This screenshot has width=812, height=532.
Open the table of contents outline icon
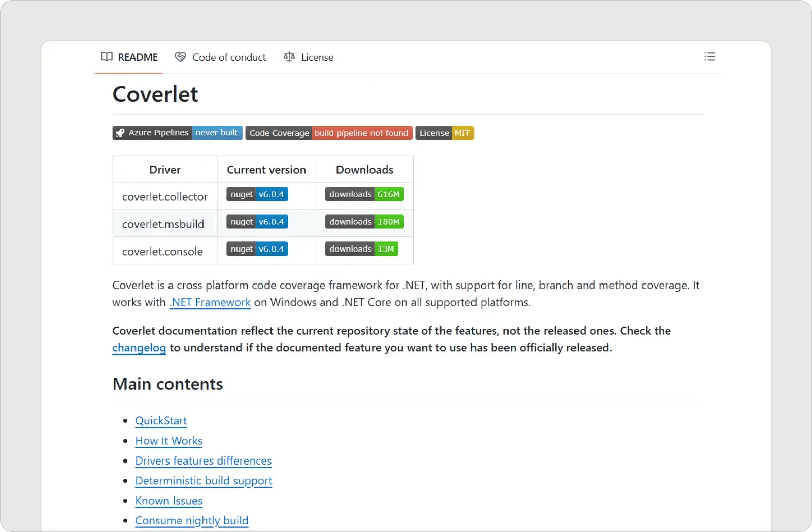pyautogui.click(x=709, y=56)
